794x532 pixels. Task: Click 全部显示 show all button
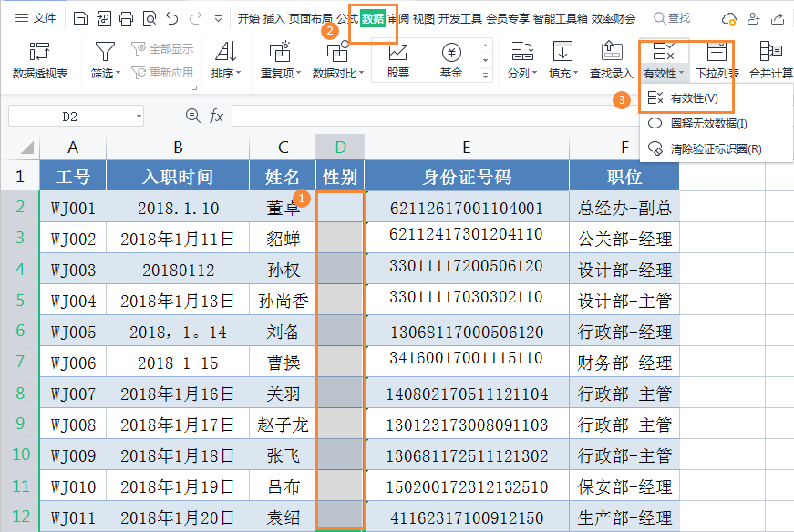click(162, 48)
